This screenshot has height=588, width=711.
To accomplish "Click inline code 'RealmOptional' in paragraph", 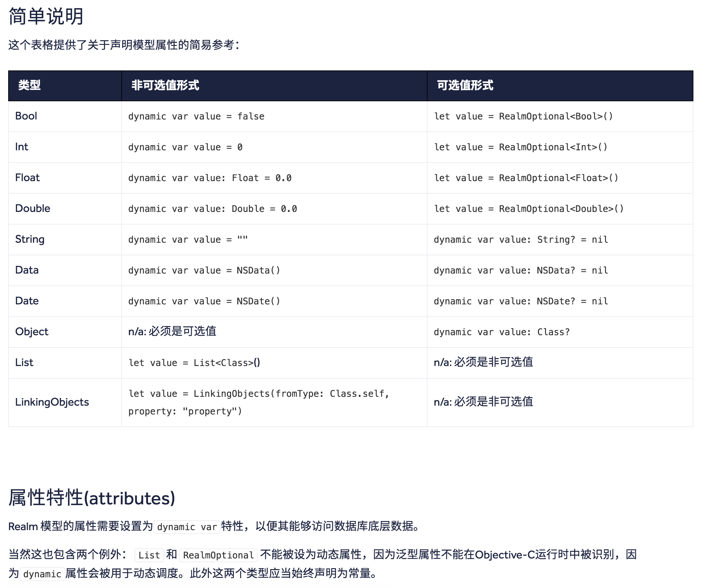I will [x=218, y=556].
